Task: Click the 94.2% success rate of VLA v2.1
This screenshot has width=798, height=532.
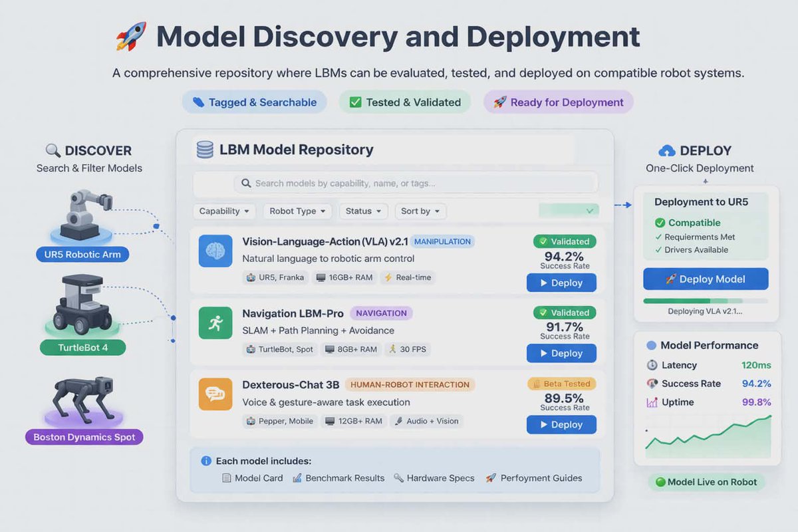Action: [x=564, y=256]
